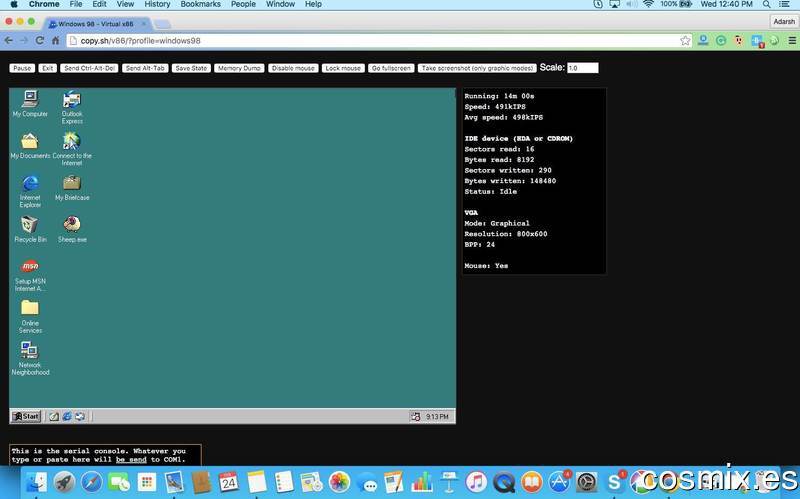Pause the emulator
800x499 pixels.
pyautogui.click(x=22, y=68)
